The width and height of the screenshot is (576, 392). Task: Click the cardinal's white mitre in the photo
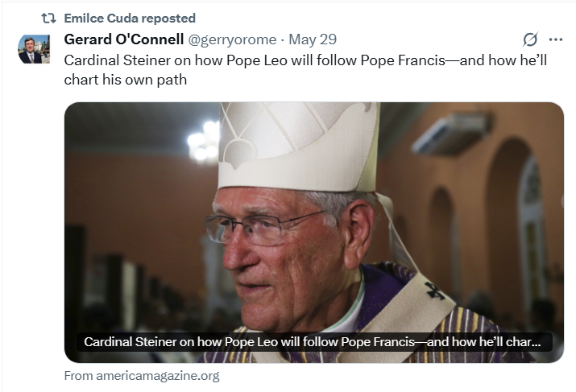(x=299, y=146)
